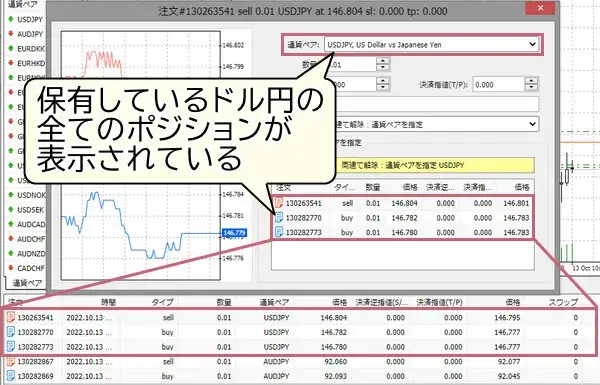This screenshot has height=385, width=600.
Task: Click the タイプ column header in terminal
Action: (162, 302)
